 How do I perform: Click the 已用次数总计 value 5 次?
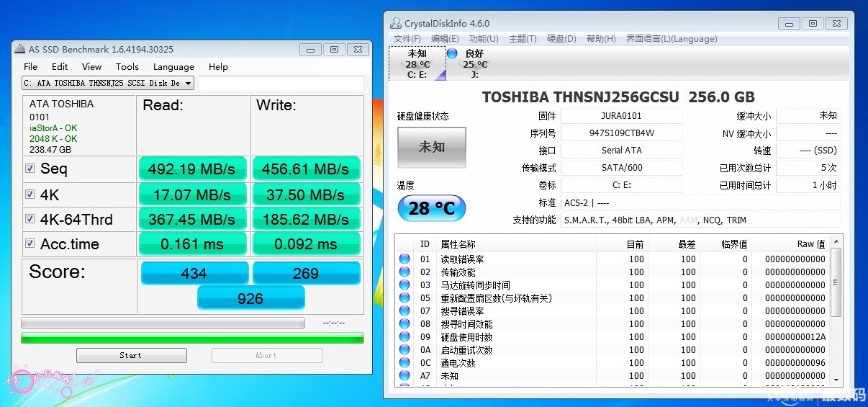(x=808, y=168)
